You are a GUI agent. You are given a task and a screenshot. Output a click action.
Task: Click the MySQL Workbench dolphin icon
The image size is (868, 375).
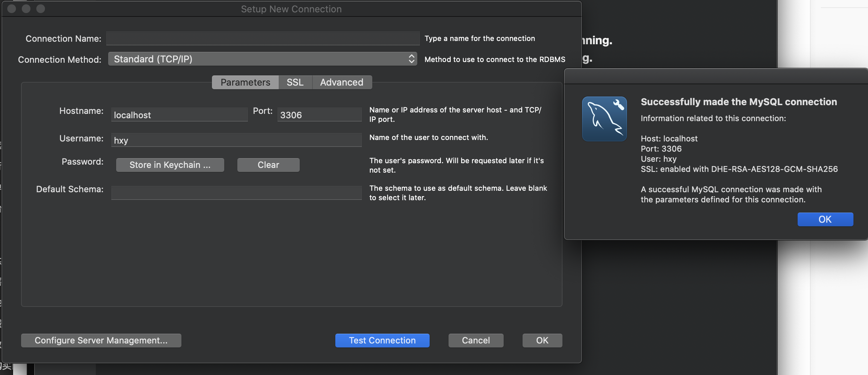pos(604,119)
